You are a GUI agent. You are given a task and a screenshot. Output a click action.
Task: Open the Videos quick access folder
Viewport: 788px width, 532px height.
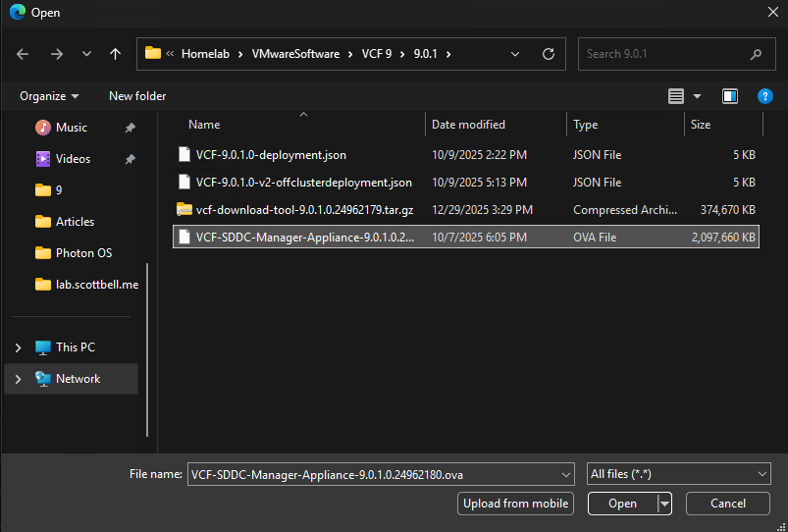click(x=73, y=159)
